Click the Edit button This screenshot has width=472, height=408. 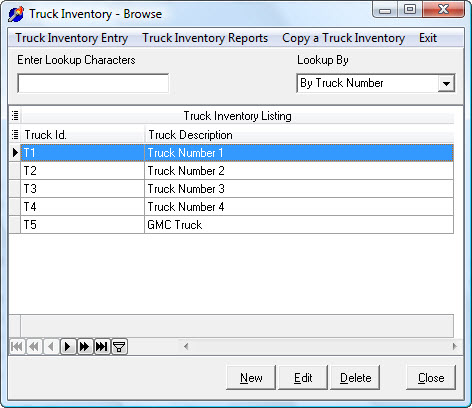pos(303,377)
